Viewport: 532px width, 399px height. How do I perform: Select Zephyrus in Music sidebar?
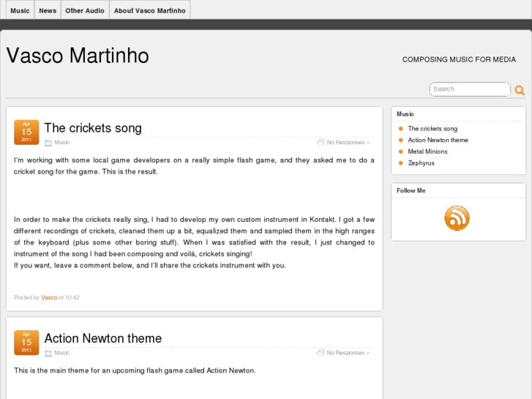pyautogui.click(x=421, y=163)
